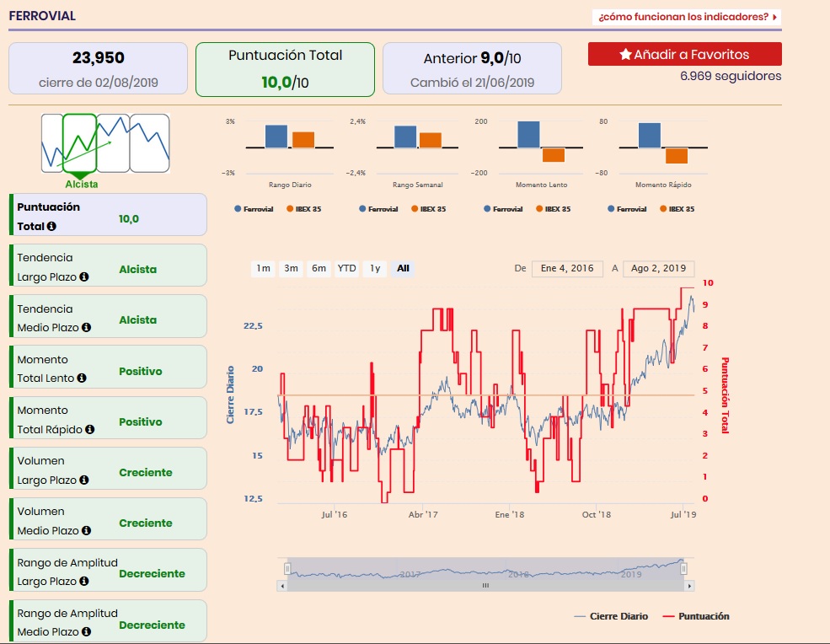
Task: Open info icon for Tendencia Largo Plazo
Action: click(83, 277)
